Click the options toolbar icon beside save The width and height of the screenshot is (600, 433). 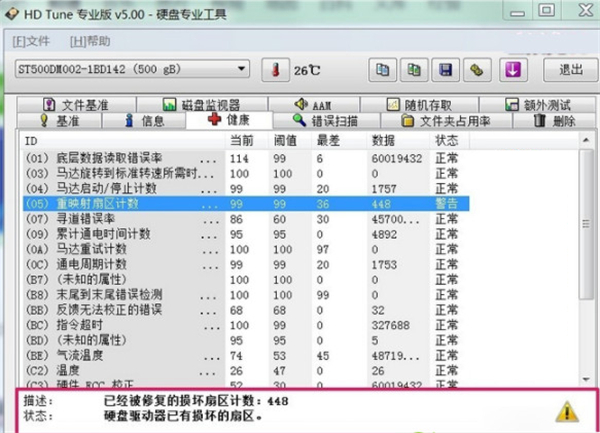click(477, 71)
